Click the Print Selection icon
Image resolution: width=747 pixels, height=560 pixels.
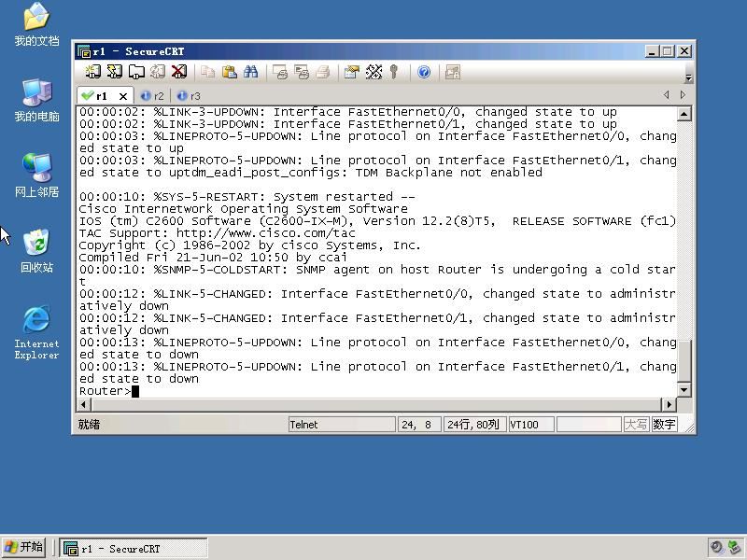tap(302, 72)
